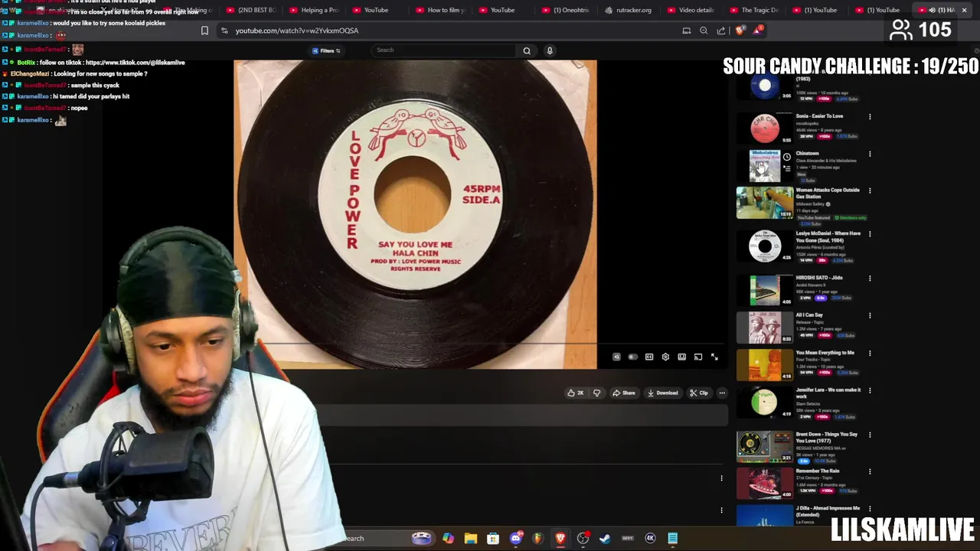Open options for Leslye McDaniel video

[870, 234]
